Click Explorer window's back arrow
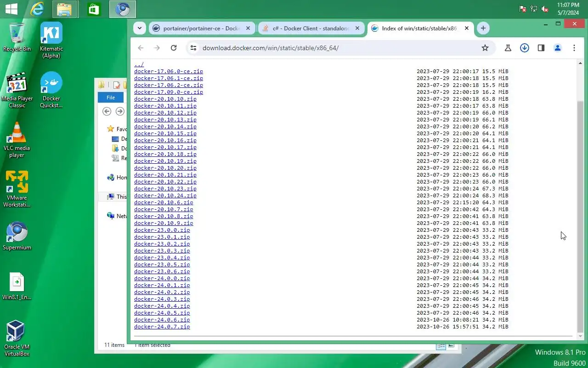Image resolution: width=588 pixels, height=368 pixels. point(107,111)
